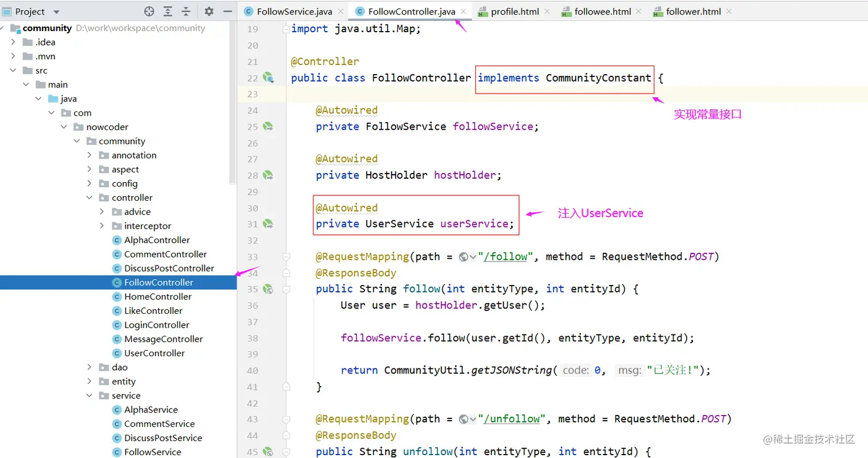Collapse the nowcoder package
This screenshot has height=458, width=868.
[x=64, y=127]
